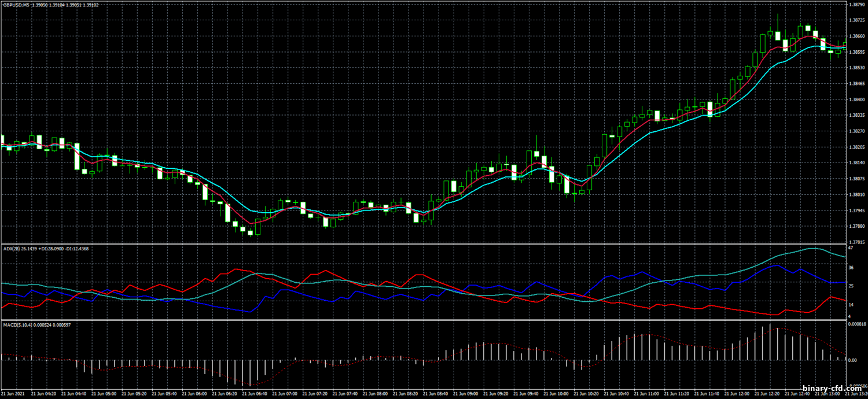The height and width of the screenshot is (399, 868).
Task: Click the 21 Jun 12:00 time label
Action: coord(736,393)
